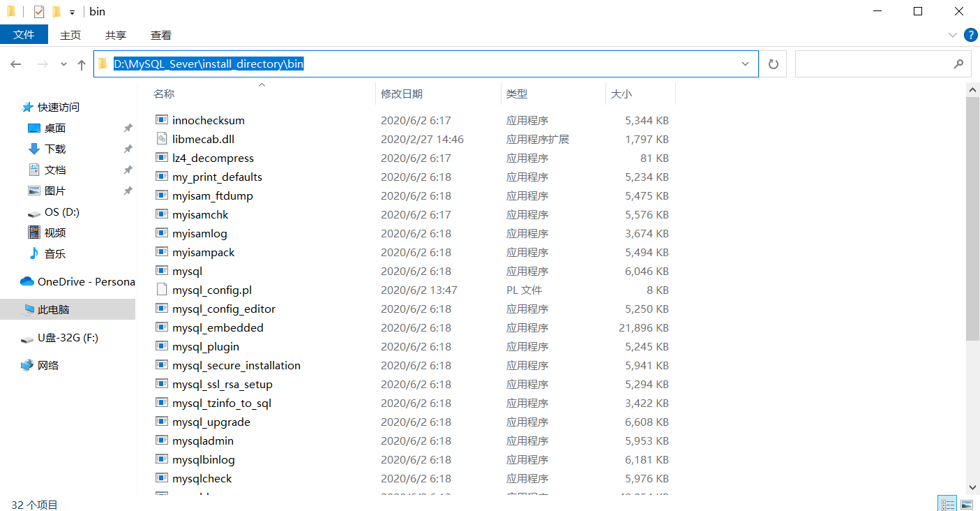Expand the ribbon chevron
980x511 pixels.
pyautogui.click(x=953, y=35)
